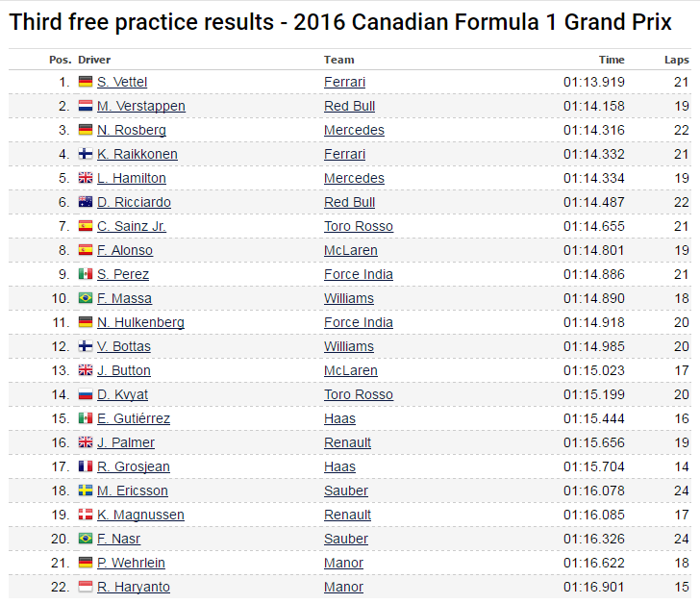Click the French flag beside R. Grosjean
Viewport: 700px width, 604px height.
click(x=86, y=466)
